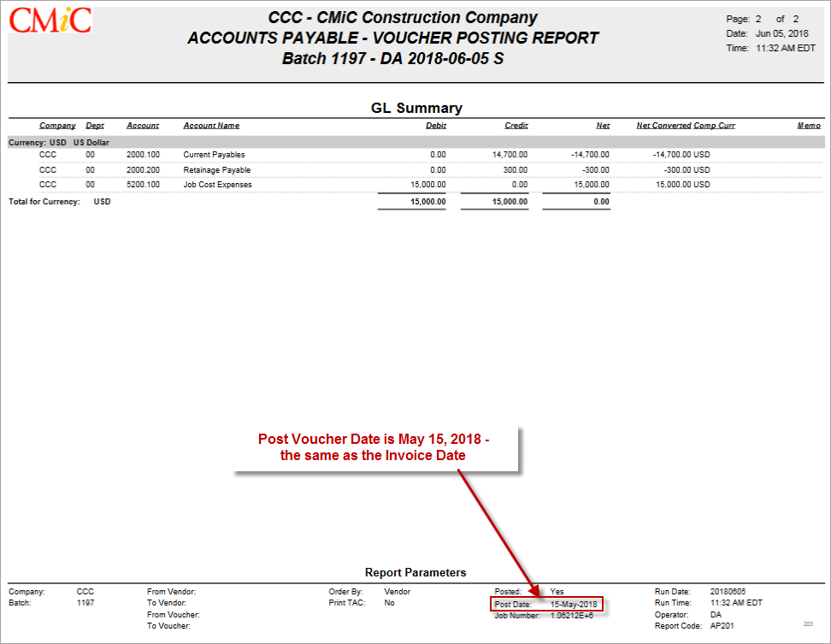Click the 'To Vendor:' parameter label
The width and height of the screenshot is (831, 644).
[x=167, y=603]
